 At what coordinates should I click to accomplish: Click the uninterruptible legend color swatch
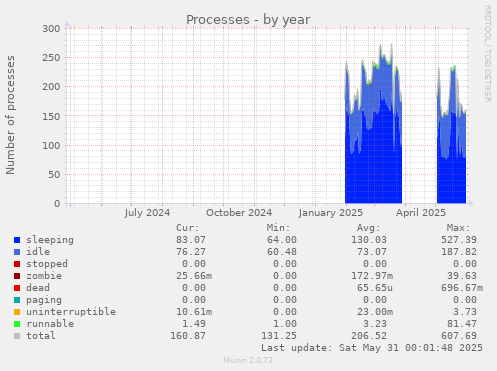click(17, 312)
